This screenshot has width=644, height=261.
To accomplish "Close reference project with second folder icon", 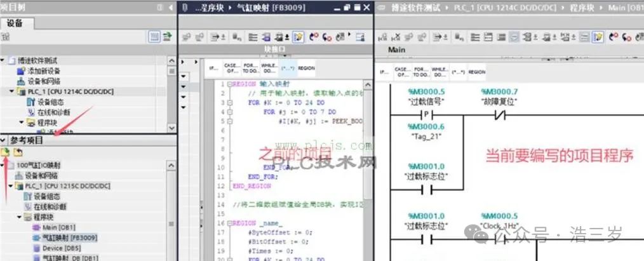I will 18,152.
